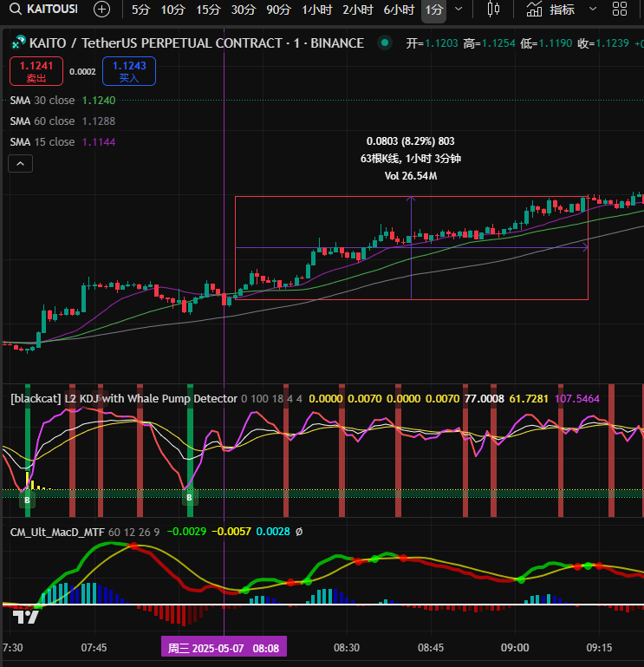Open the 指标 indicators dialog
644x667 pixels.
550,9
